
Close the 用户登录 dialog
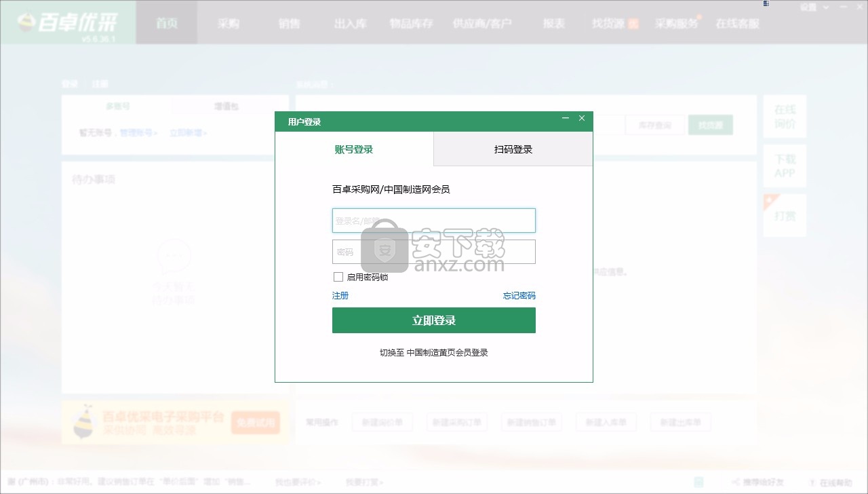582,119
